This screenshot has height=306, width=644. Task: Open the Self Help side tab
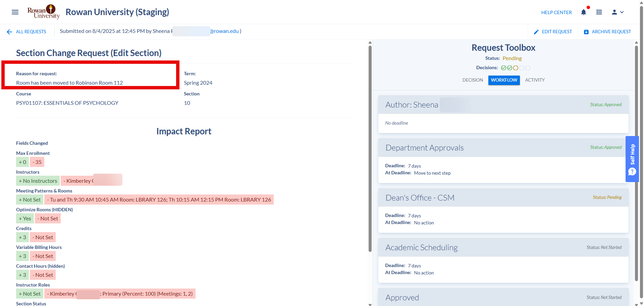[x=632, y=159]
